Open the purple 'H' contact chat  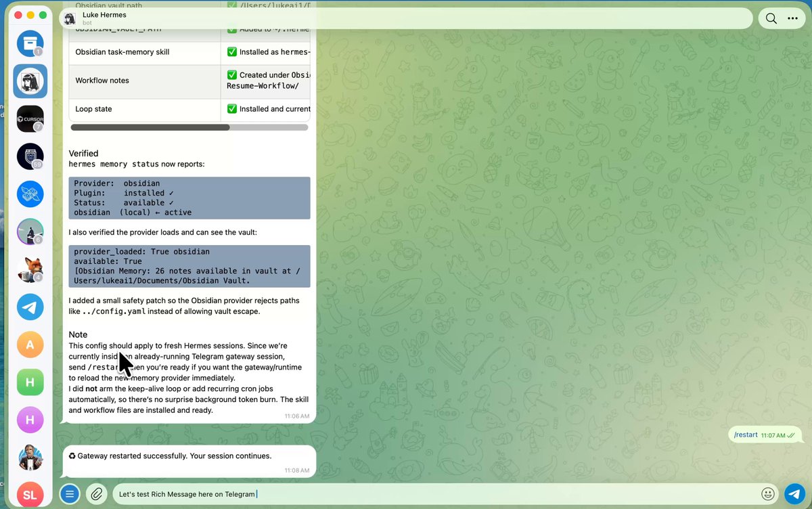(30, 420)
